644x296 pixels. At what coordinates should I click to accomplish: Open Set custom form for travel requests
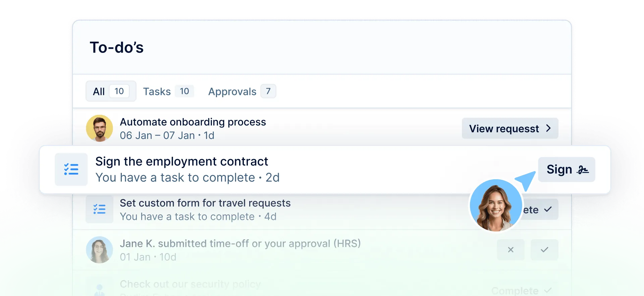click(x=205, y=203)
